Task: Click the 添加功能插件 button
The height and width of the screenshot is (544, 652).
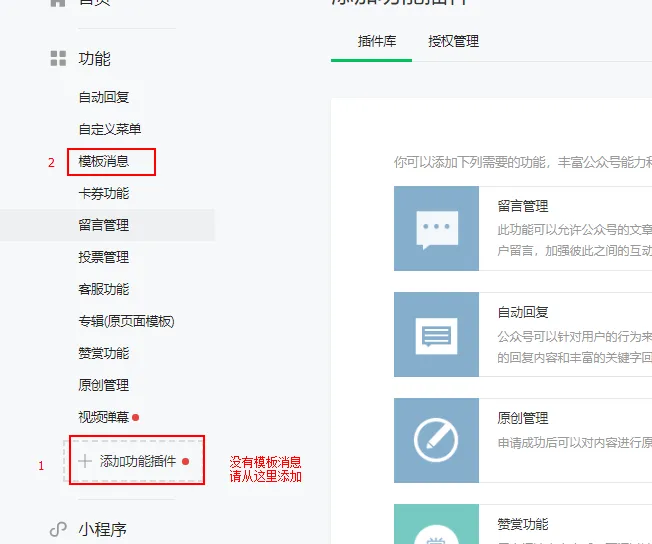Action: [x=137, y=461]
